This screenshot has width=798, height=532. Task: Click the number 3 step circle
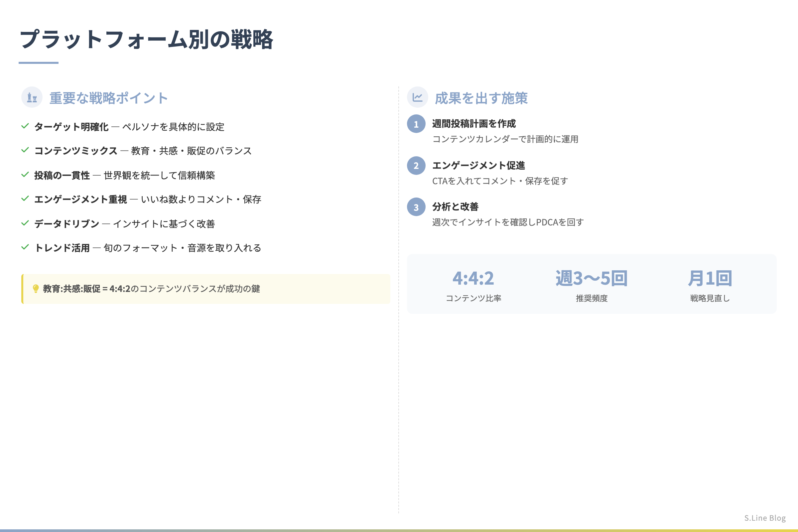click(416, 207)
